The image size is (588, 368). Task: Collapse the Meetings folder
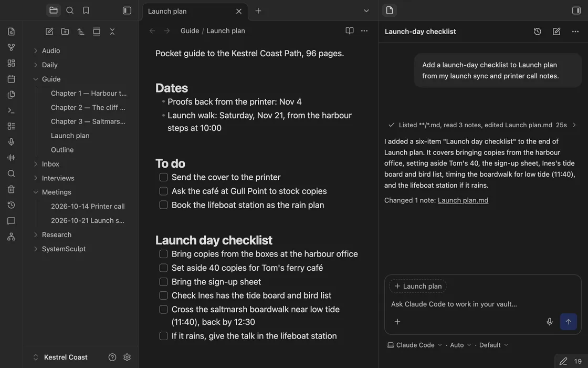[x=36, y=192]
